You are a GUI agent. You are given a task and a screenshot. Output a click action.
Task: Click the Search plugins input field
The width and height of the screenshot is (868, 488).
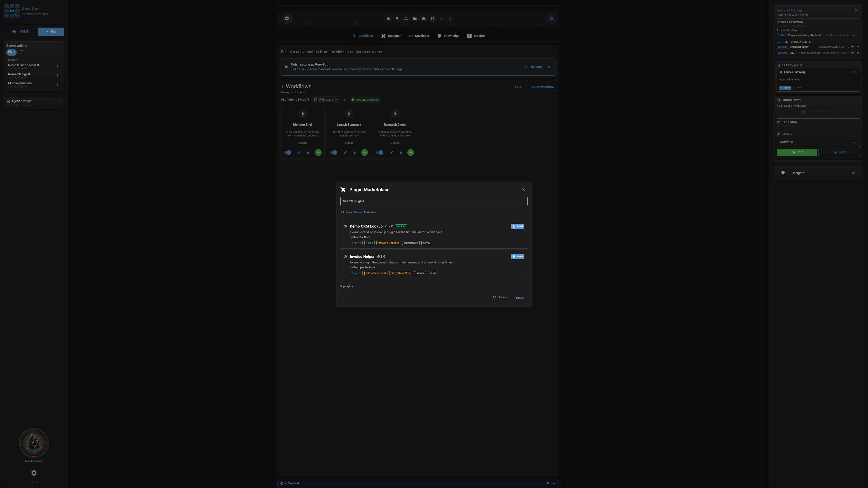[434, 201]
